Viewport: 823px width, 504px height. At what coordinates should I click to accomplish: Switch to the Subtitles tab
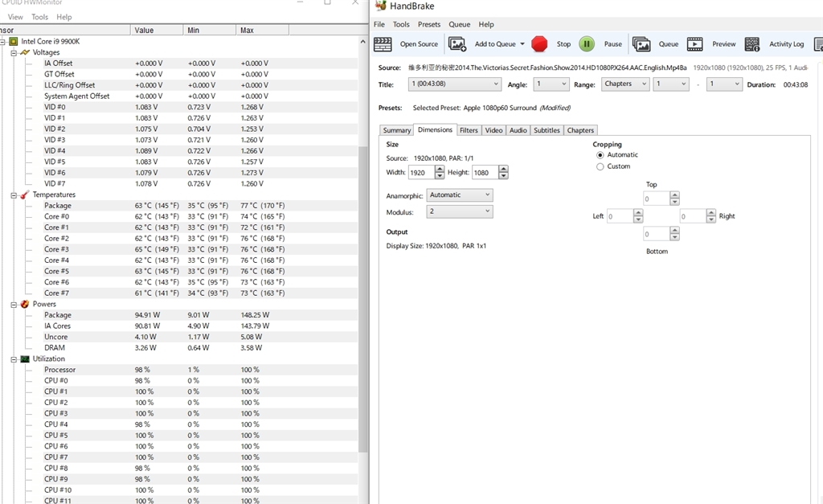point(547,130)
